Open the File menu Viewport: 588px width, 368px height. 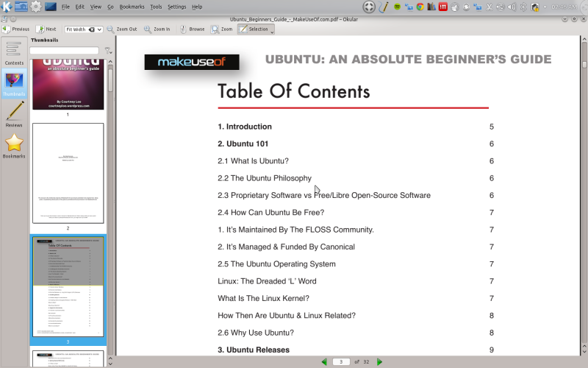[x=65, y=7]
